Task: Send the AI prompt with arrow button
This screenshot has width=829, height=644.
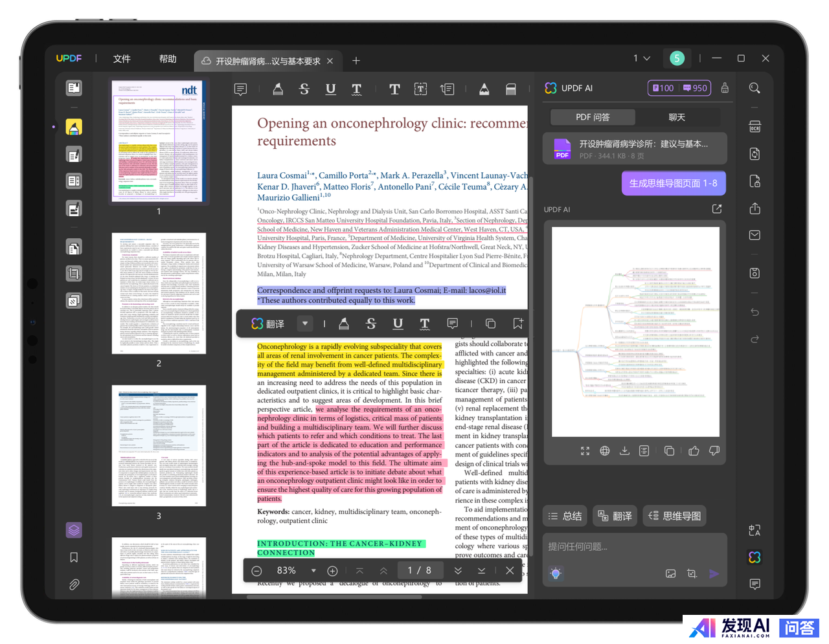Action: click(x=714, y=573)
